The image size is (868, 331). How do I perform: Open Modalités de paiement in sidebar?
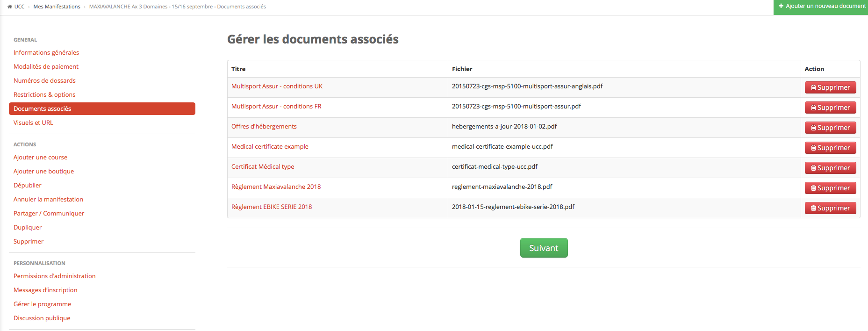pyautogui.click(x=46, y=66)
